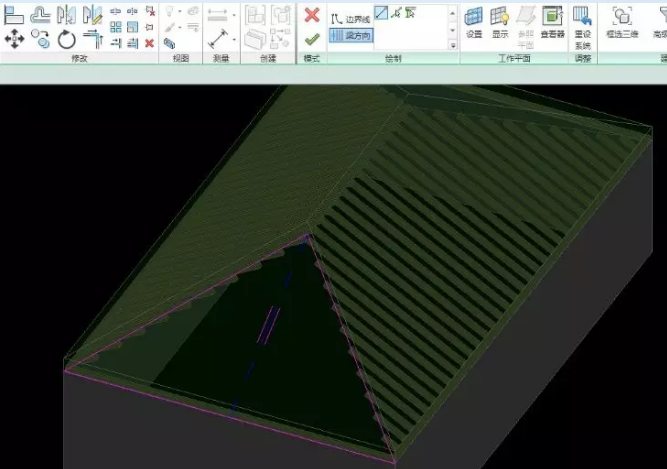Activate the Move tool
The height and width of the screenshot is (469, 667).
pyautogui.click(x=14, y=39)
